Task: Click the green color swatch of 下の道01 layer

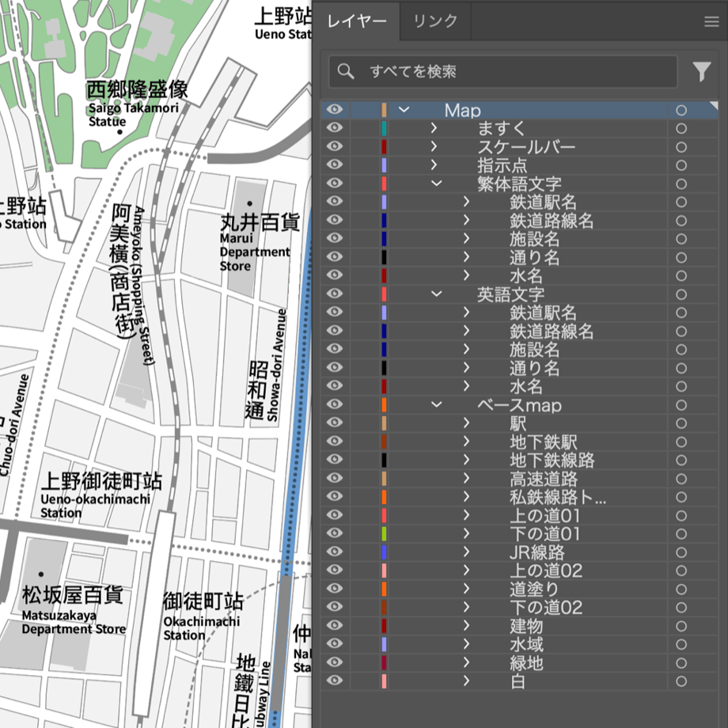Action: coord(384,534)
